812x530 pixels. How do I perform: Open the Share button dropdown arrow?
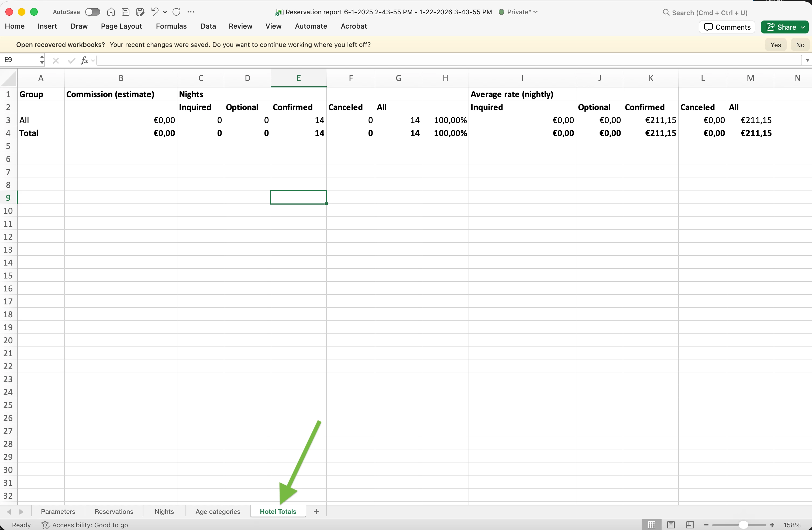[x=803, y=27]
